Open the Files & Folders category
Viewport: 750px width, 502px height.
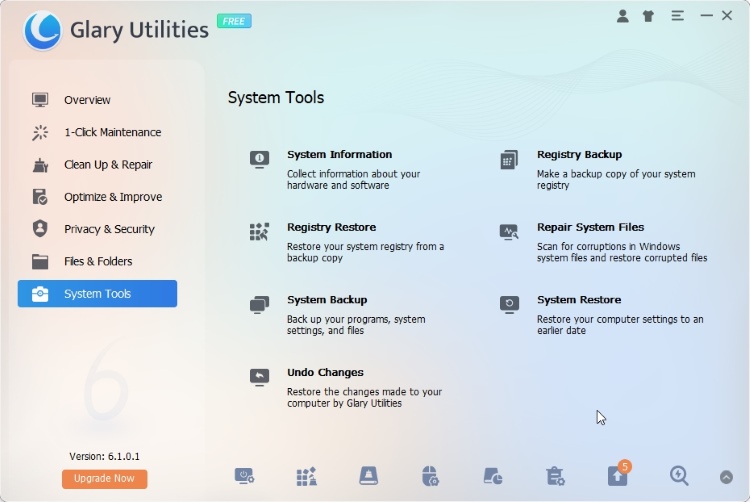point(97,261)
